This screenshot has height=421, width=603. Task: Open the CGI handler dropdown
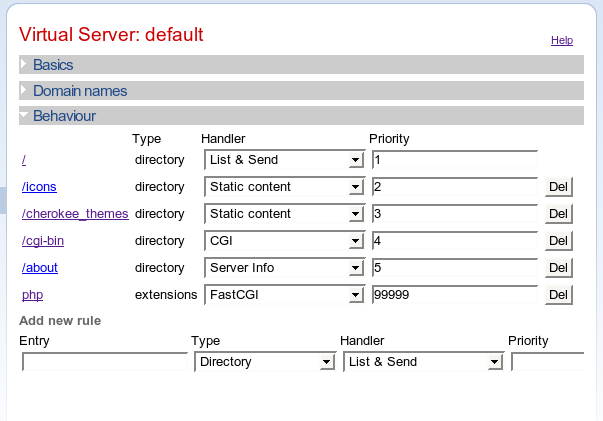pos(284,241)
